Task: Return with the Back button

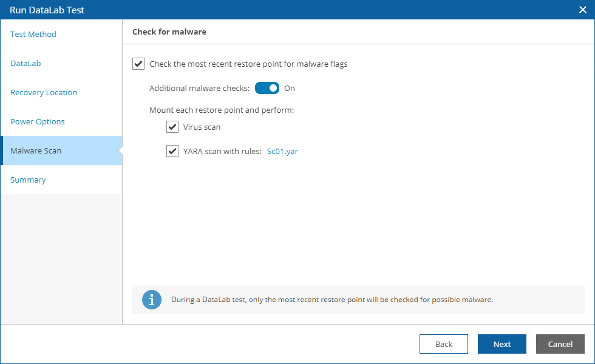Action: (x=443, y=344)
